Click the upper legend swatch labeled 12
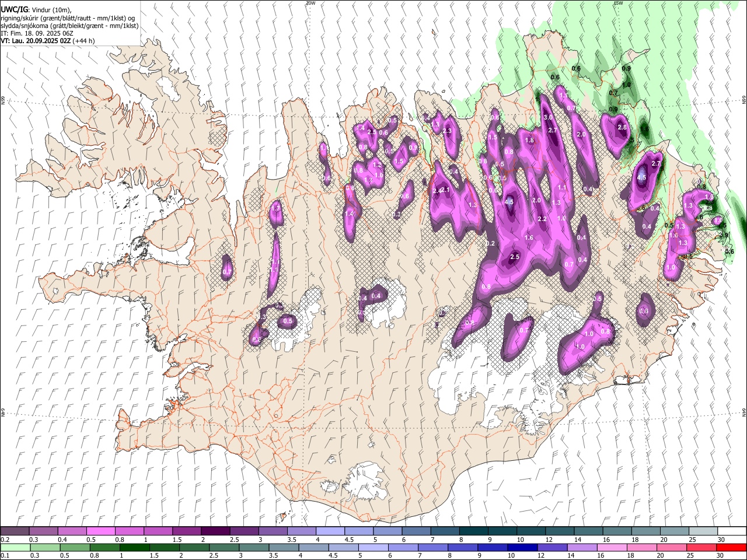Viewport: 747px width, 560px height. click(559, 531)
